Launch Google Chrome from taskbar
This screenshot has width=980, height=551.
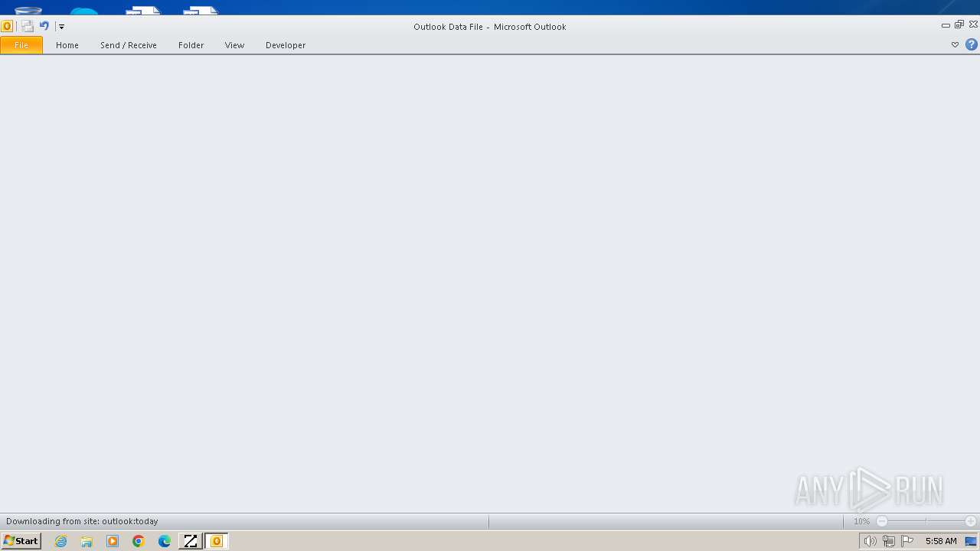(139, 541)
